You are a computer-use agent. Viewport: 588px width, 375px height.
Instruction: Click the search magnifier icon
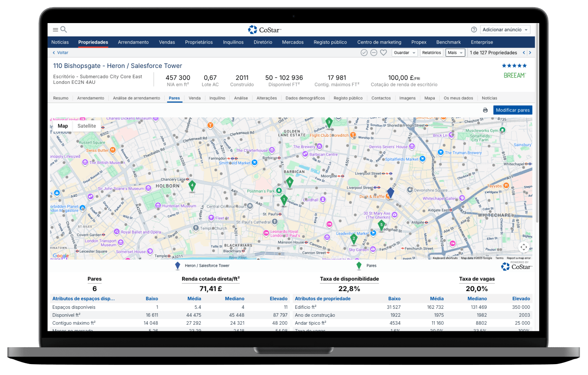64,29
